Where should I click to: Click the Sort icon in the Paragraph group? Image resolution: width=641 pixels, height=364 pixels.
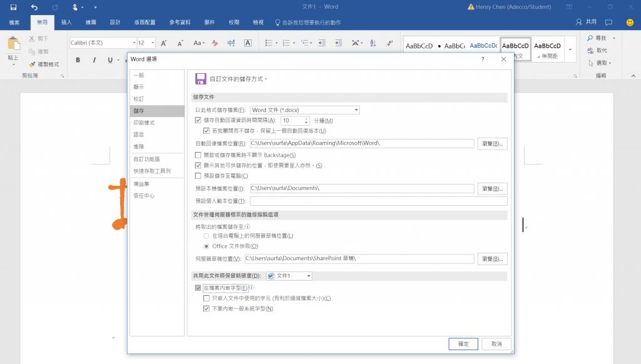click(373, 43)
